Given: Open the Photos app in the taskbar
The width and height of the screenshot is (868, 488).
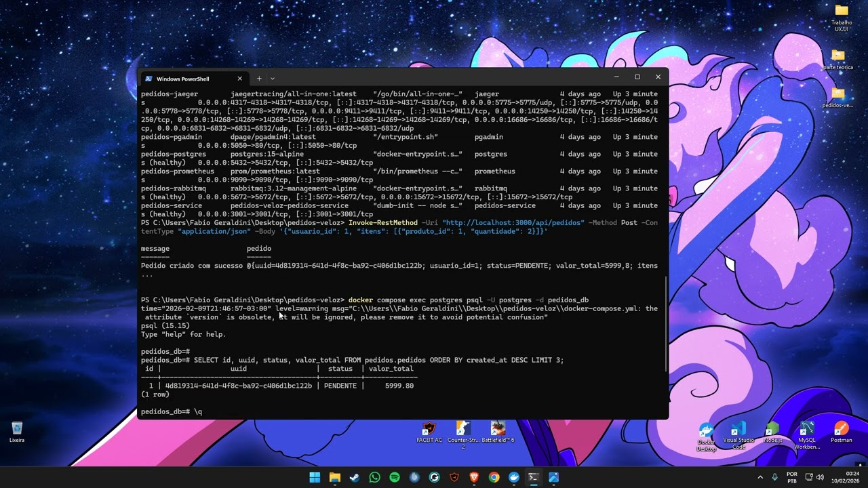Looking at the screenshot, I should click(x=553, y=477).
